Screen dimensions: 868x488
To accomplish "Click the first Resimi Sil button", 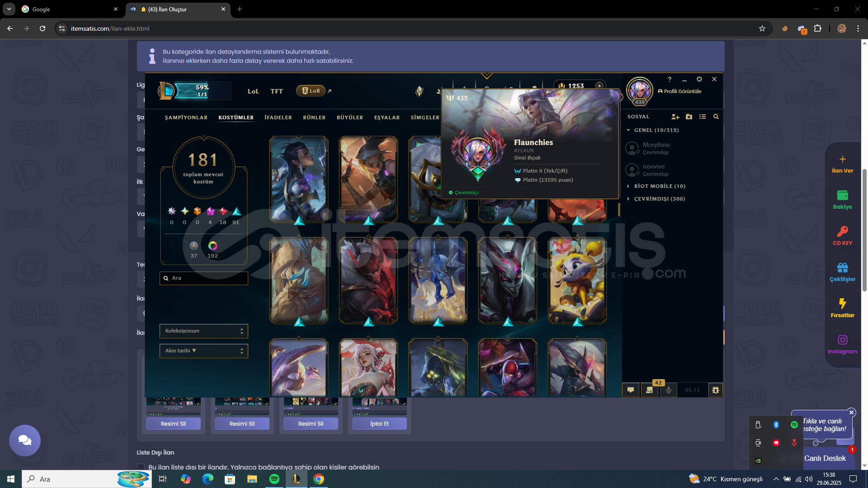I will click(173, 424).
